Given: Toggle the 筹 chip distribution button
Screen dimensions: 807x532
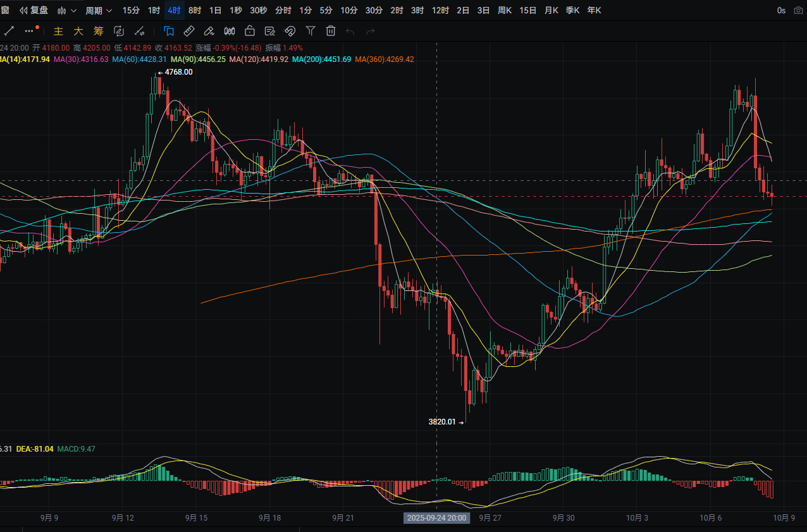Looking at the screenshot, I should tap(98, 30).
